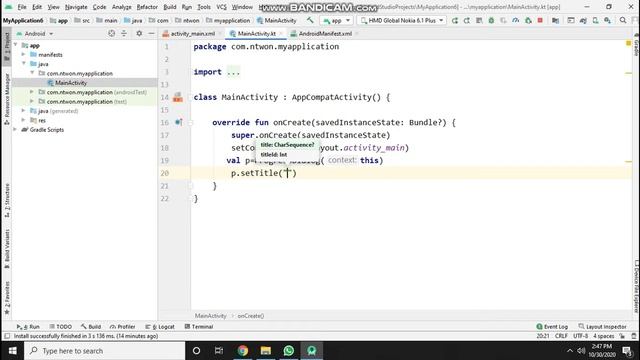Open the File menu
This screenshot has height=360, width=640.
[x=22, y=7]
